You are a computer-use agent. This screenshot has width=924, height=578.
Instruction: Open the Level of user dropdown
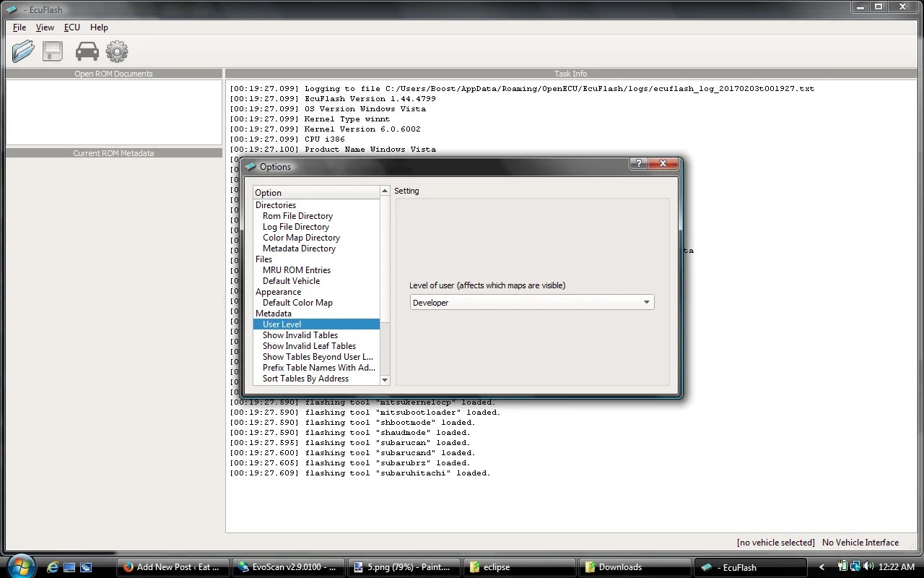(x=532, y=303)
